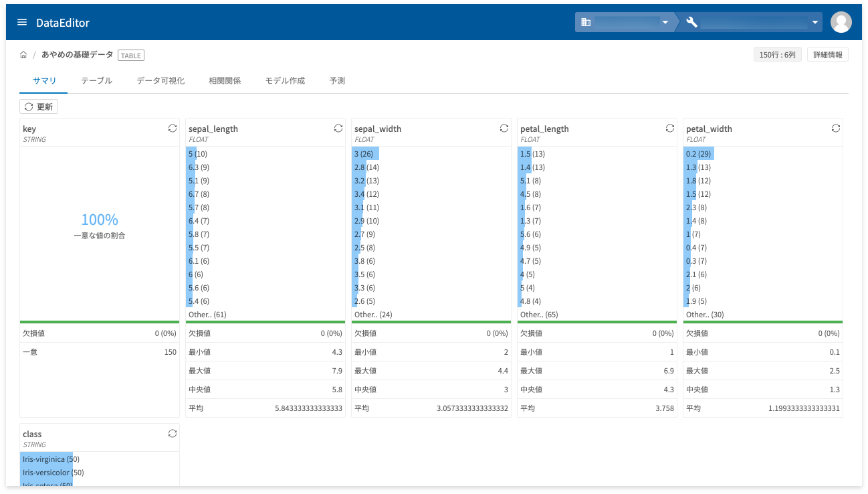Click petal_length row '5.1 (8)'
This screenshot has height=494, width=868.
[596, 181]
